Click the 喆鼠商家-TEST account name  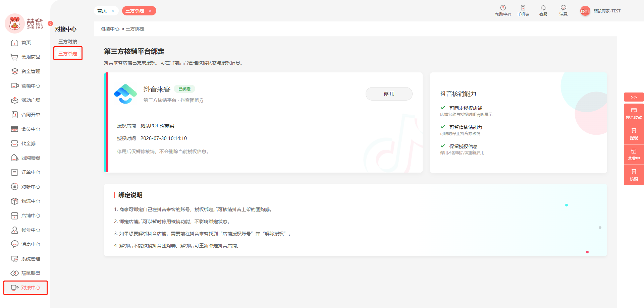[607, 11]
